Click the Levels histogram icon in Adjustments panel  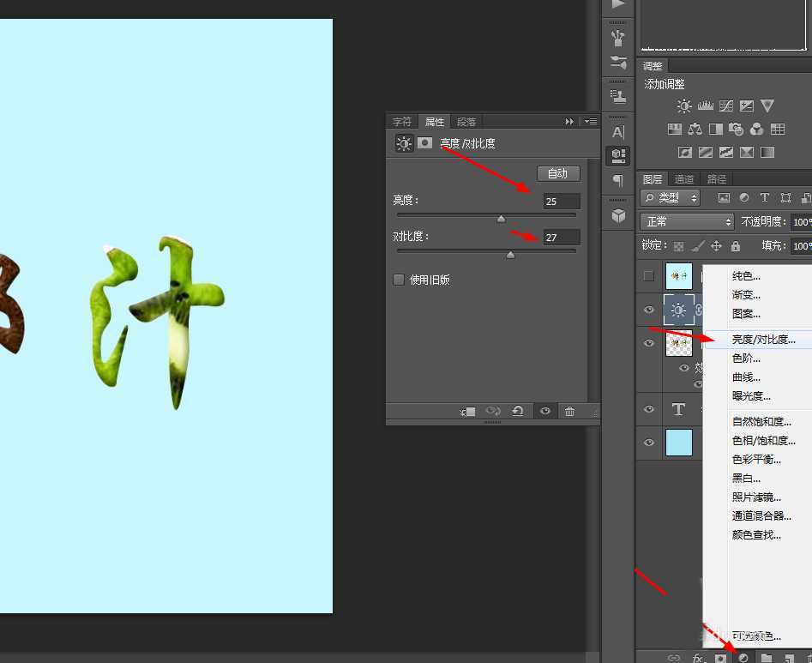(705, 105)
